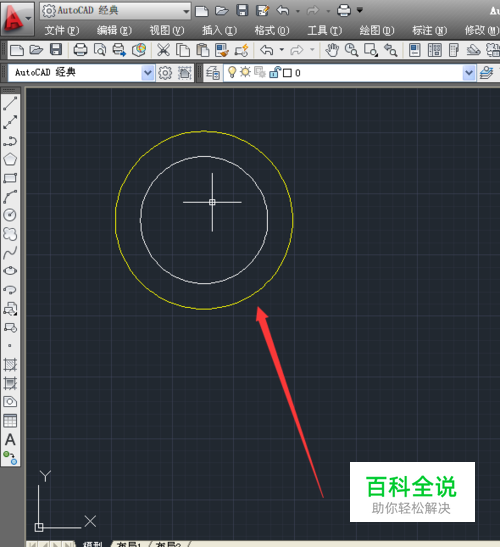The height and width of the screenshot is (547, 500).
Task: Click Workspace Settings gear button
Action: pos(165,73)
